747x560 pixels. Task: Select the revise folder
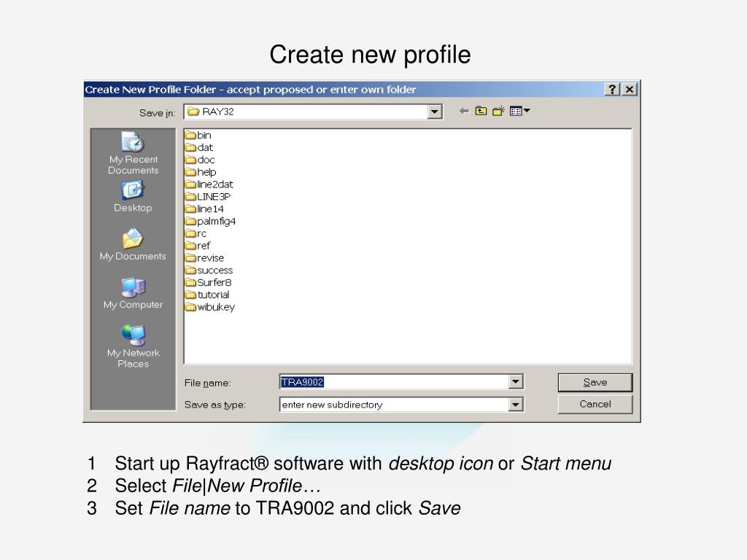(x=204, y=258)
